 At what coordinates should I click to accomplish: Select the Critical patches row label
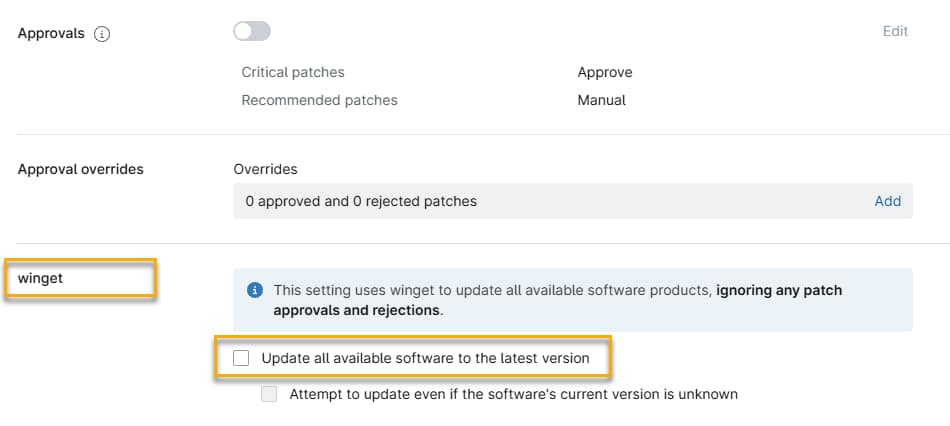(x=293, y=72)
